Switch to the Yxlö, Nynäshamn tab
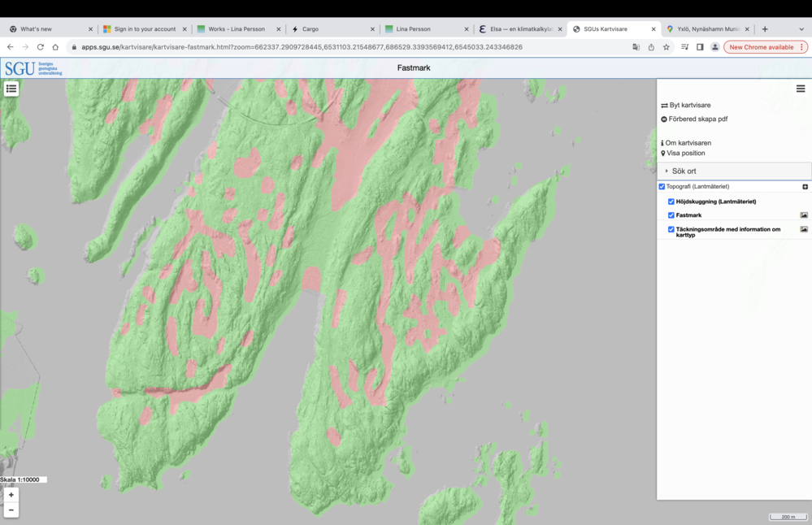Screen dimensions: 812x525 (702, 29)
